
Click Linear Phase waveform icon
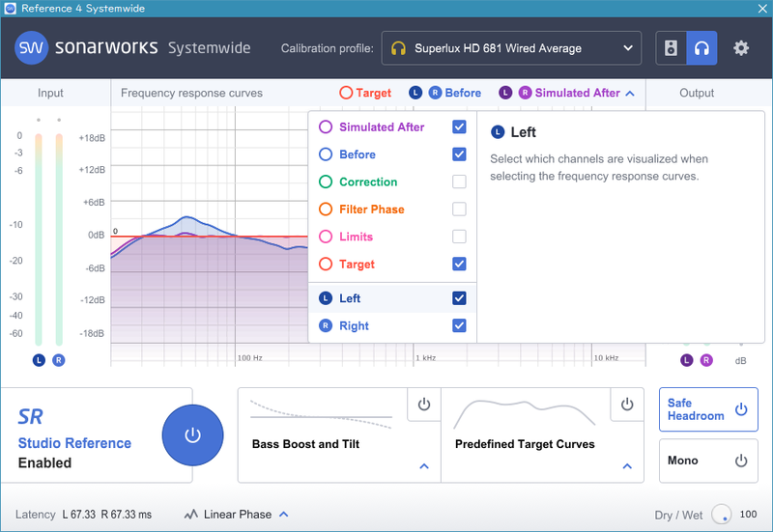(190, 515)
